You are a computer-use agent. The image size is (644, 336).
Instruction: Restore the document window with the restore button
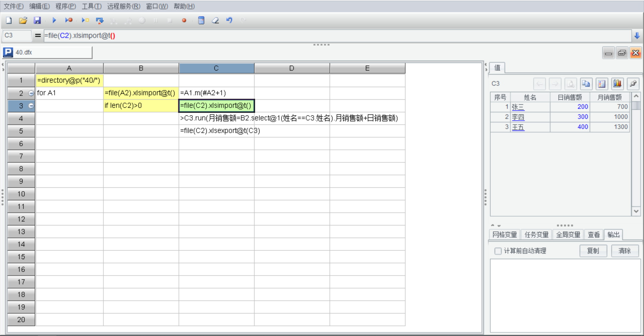(622, 53)
